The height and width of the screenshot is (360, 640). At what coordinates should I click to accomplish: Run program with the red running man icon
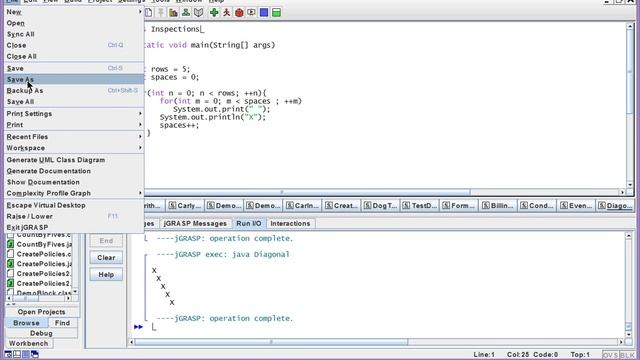[227, 13]
